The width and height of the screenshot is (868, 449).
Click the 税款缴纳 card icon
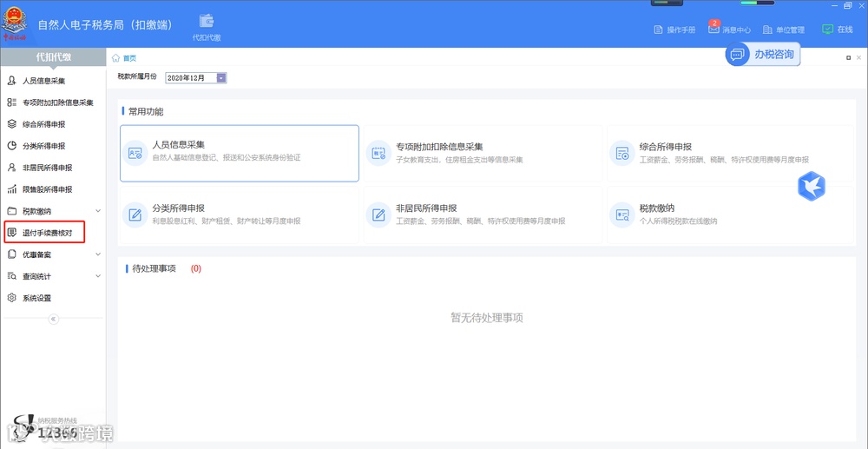[x=622, y=215]
